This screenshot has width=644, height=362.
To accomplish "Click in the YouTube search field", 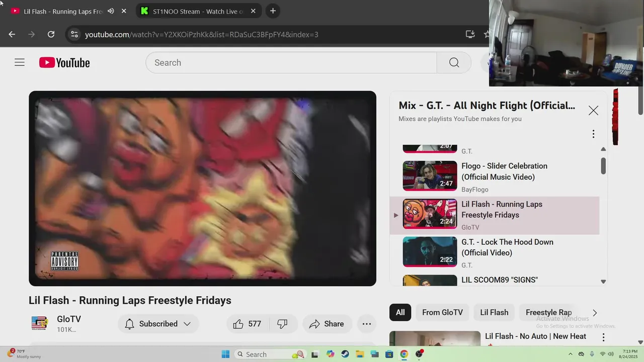I will click(x=291, y=63).
